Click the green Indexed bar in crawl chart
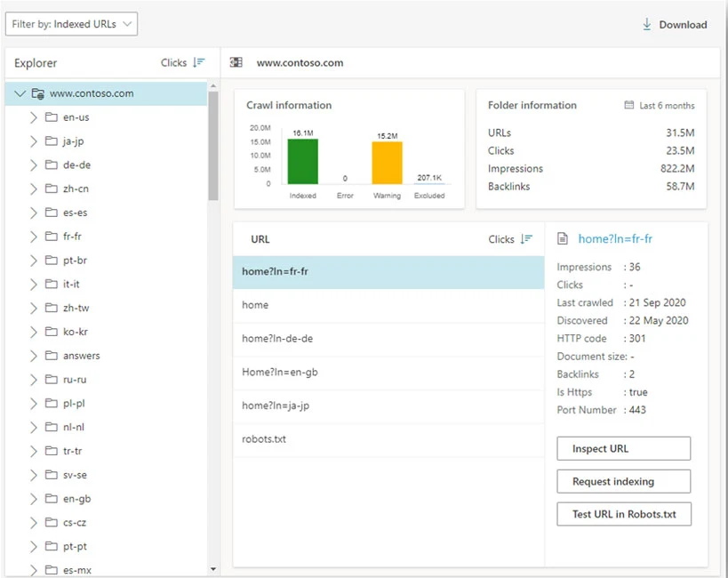The height and width of the screenshot is (578, 728). click(x=303, y=162)
